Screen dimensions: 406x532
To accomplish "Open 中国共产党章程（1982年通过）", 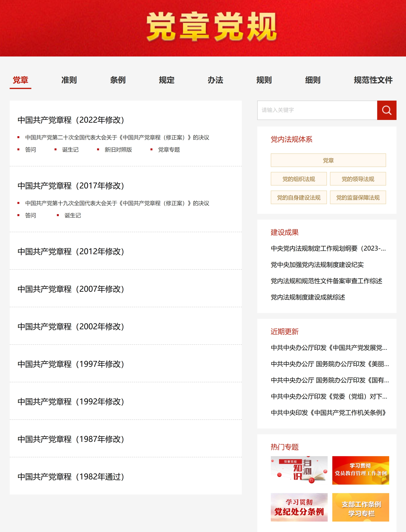I will [71, 477].
